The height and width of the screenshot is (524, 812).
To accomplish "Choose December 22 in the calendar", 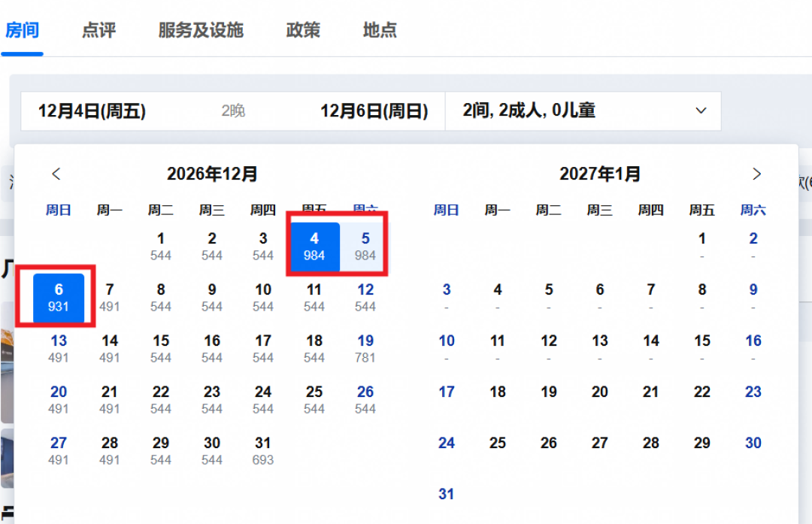I will click(161, 400).
